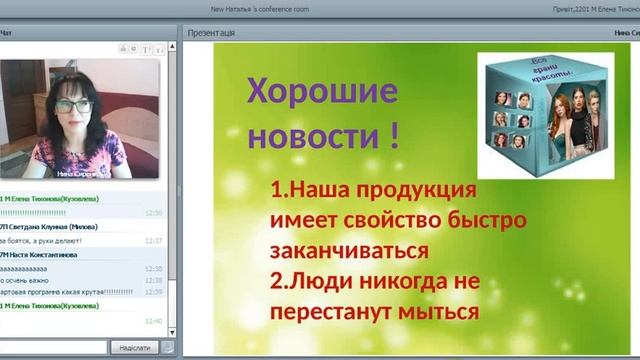
Task: Click the Презентація panel header
Action: click(411, 33)
